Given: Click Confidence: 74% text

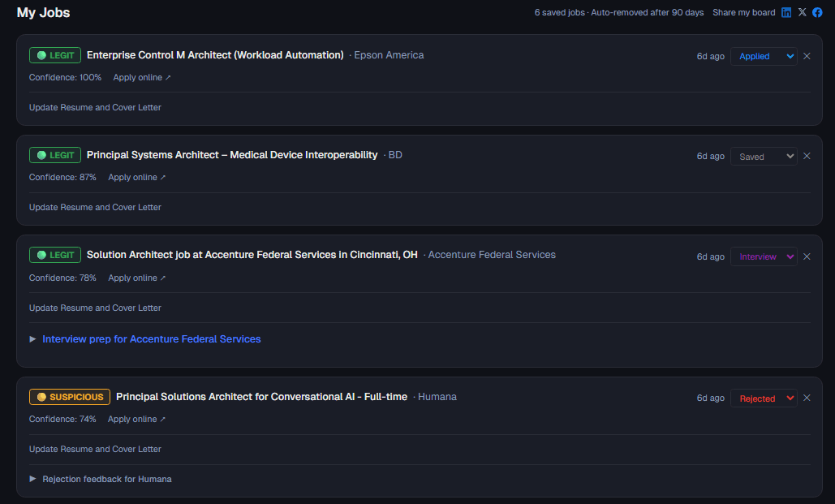Looking at the screenshot, I should tap(62, 420).
